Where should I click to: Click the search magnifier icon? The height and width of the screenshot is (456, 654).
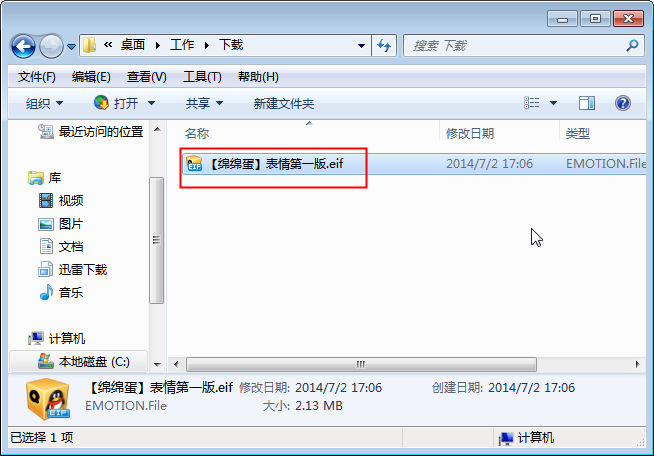tap(632, 45)
